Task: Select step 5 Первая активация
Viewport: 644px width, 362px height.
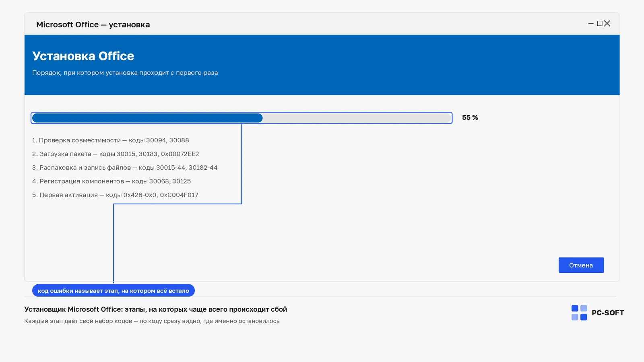Action: 115,195
